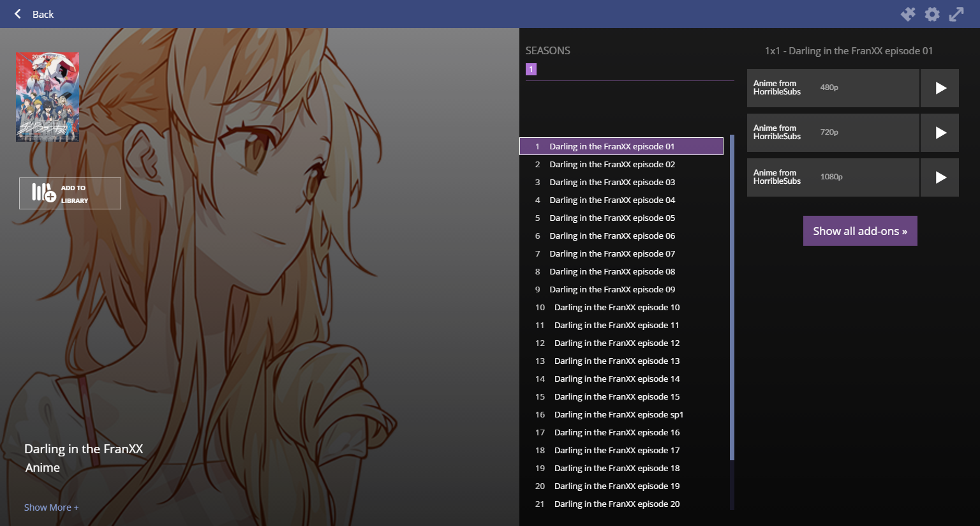Image resolution: width=980 pixels, height=526 pixels.
Task: Click the Darling in the FranXX title text
Action: (x=84, y=449)
